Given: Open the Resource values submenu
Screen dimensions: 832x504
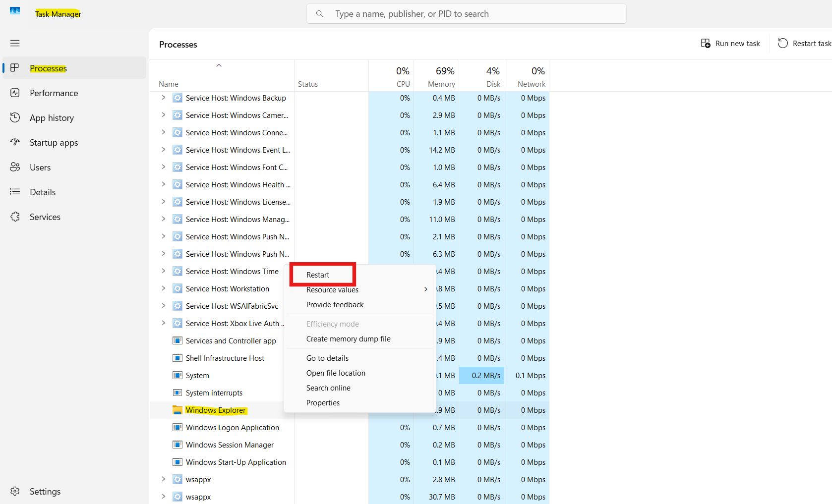Looking at the screenshot, I should point(332,289).
